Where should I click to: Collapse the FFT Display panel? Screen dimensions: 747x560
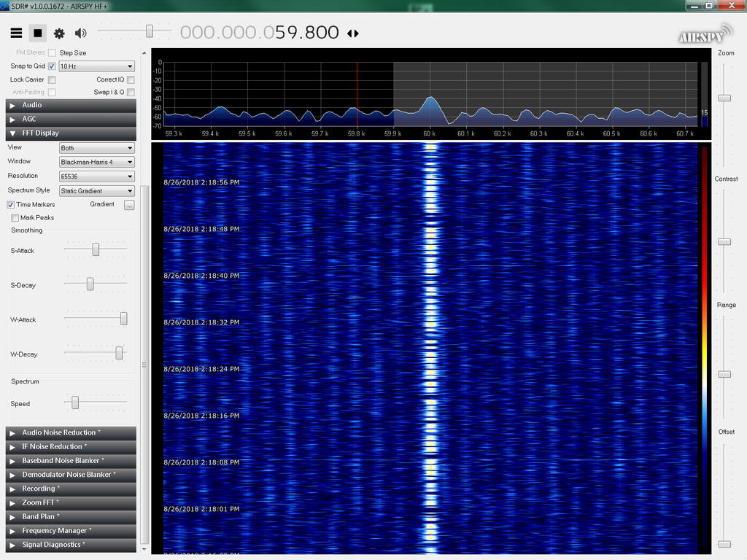pos(71,133)
